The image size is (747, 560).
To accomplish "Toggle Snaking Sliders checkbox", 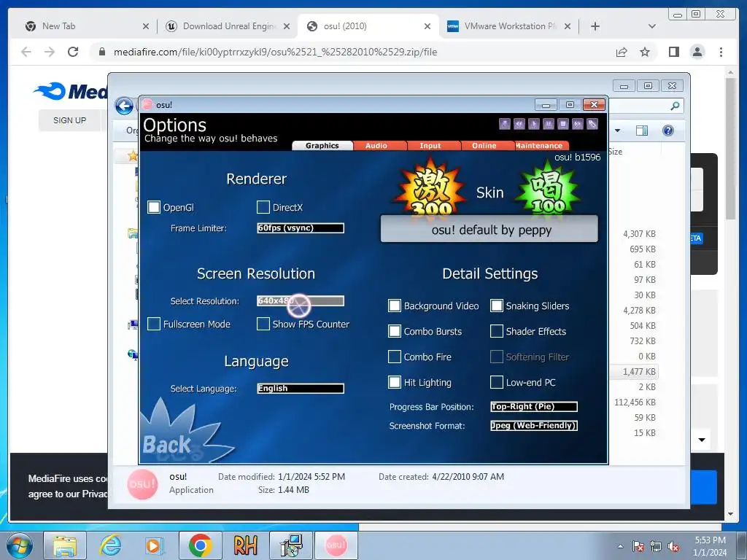I will pyautogui.click(x=496, y=306).
